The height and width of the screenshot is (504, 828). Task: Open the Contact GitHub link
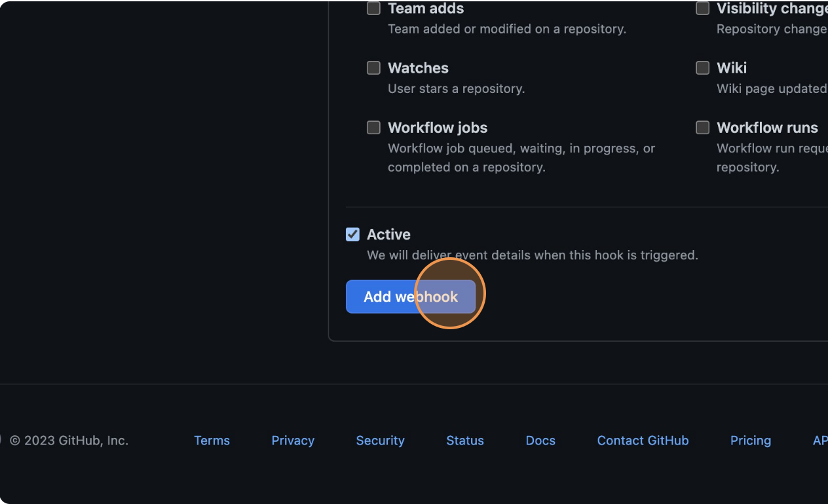click(643, 441)
